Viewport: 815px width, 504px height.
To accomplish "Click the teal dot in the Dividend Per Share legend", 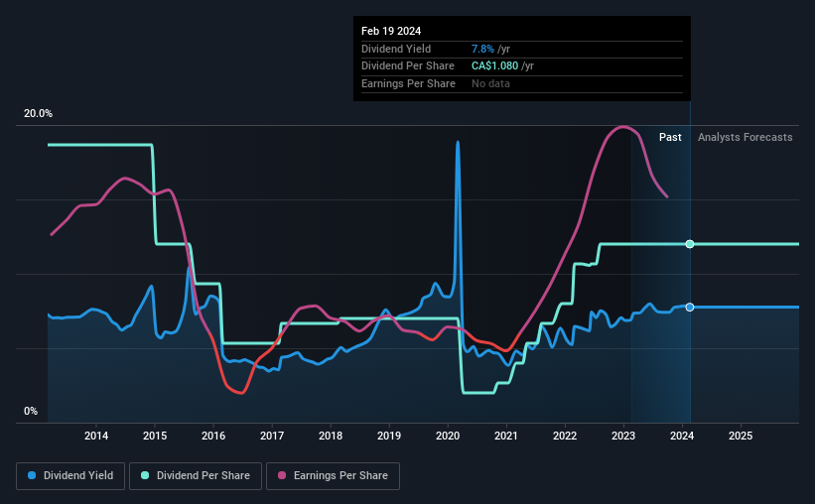I will (x=146, y=476).
